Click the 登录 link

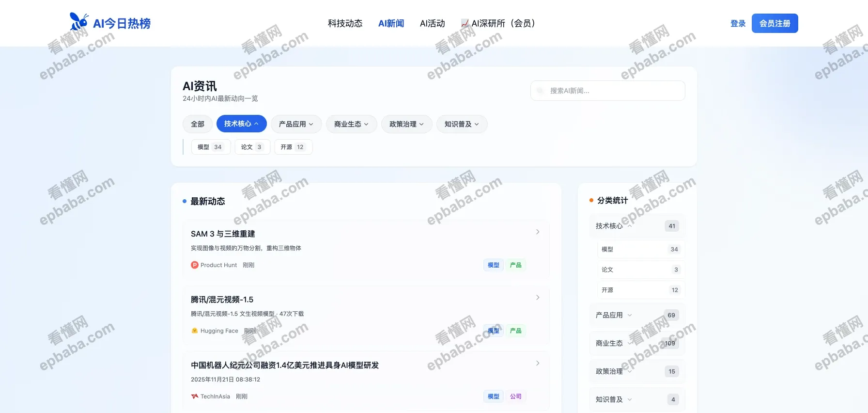tap(738, 23)
